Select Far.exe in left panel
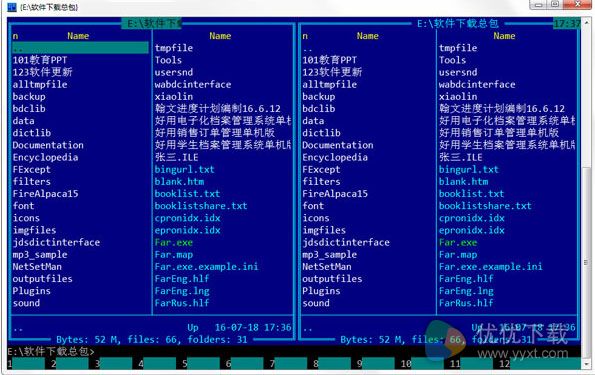The image size is (595, 375). click(174, 242)
